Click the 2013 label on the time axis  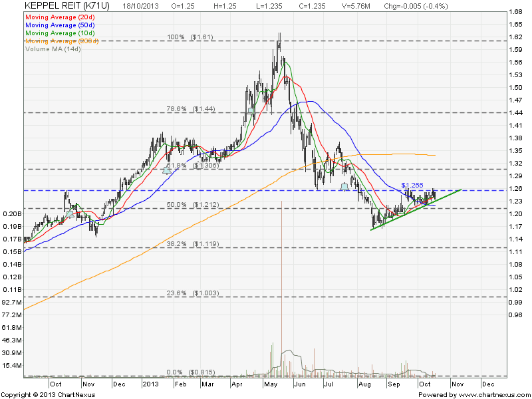click(150, 384)
